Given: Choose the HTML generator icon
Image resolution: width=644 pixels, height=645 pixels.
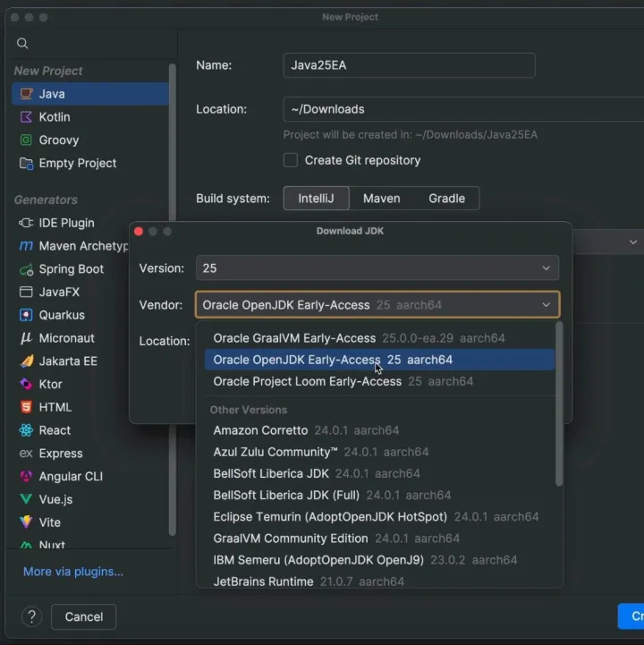Looking at the screenshot, I should (26, 407).
